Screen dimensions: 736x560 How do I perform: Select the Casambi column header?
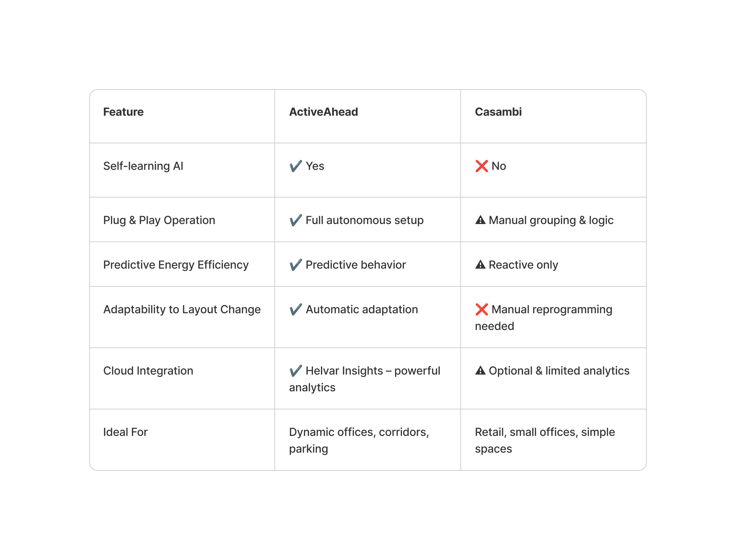[x=498, y=112]
